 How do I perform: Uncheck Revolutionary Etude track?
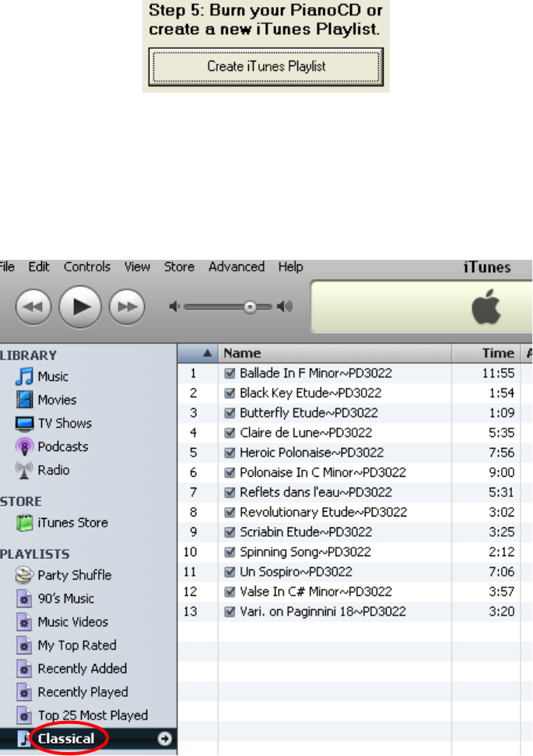pyautogui.click(x=230, y=512)
